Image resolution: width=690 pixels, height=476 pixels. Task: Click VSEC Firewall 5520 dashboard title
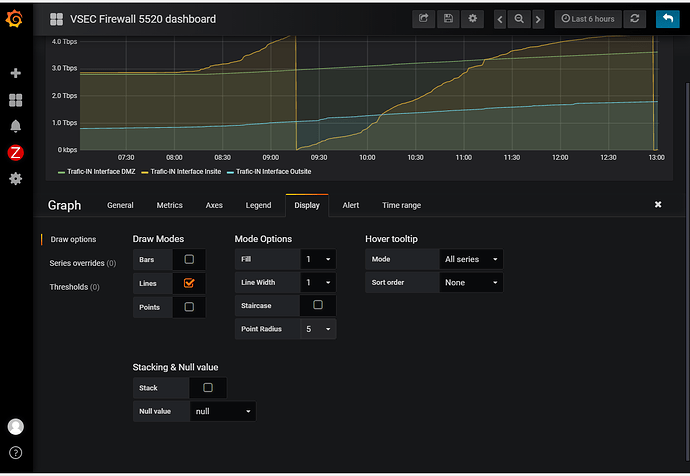pos(143,19)
